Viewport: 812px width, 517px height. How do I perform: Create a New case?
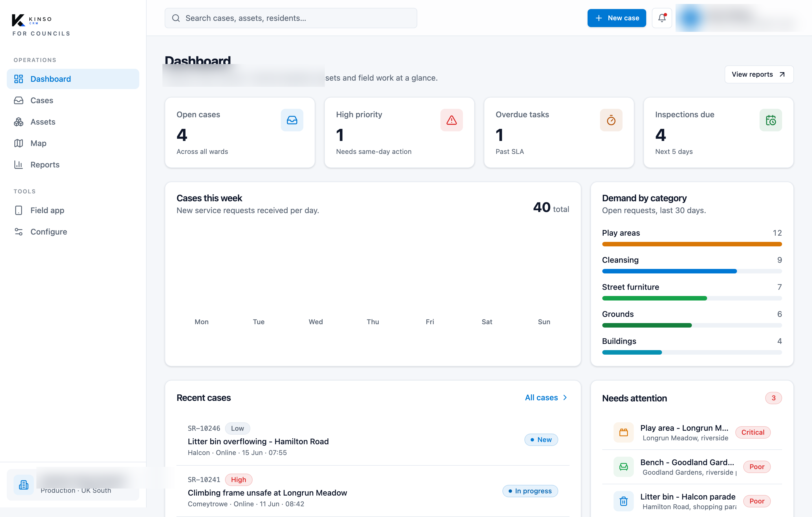pos(616,18)
